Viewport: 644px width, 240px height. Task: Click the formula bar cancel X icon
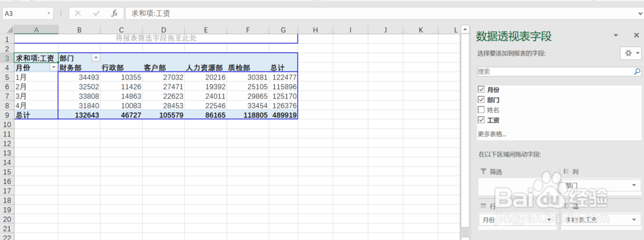pyautogui.click(x=78, y=14)
